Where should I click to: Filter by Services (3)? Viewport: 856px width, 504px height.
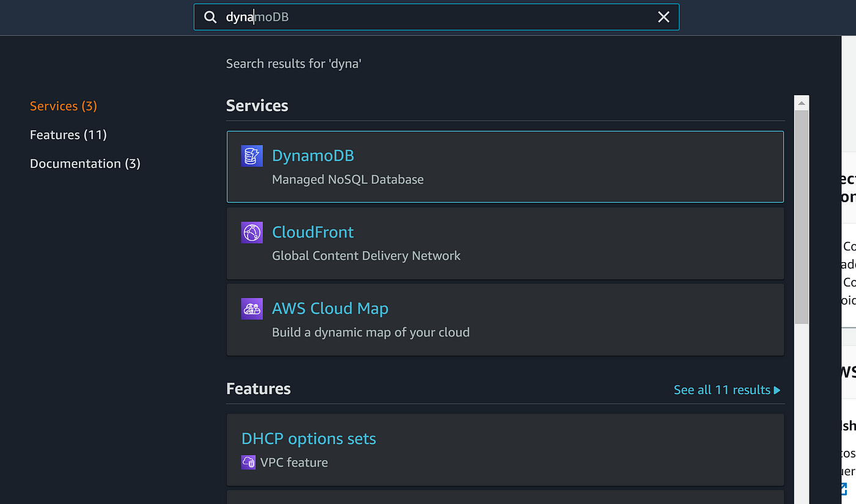pyautogui.click(x=64, y=106)
